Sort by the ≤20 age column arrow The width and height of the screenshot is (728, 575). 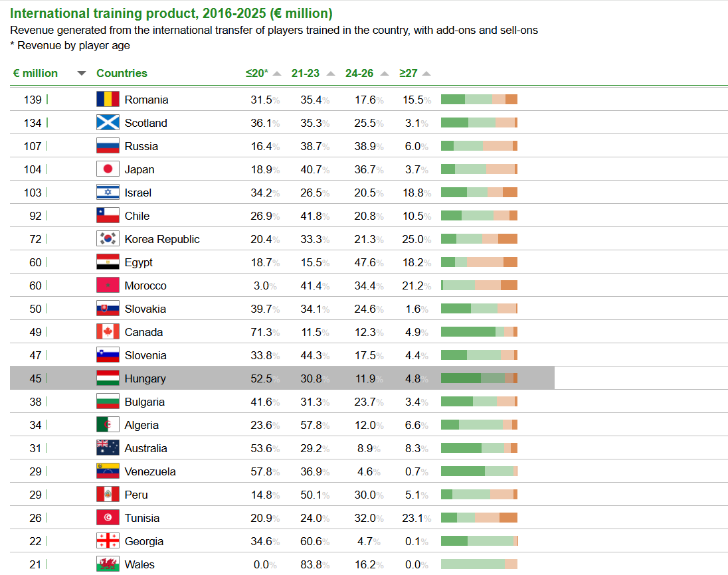pyautogui.click(x=277, y=74)
